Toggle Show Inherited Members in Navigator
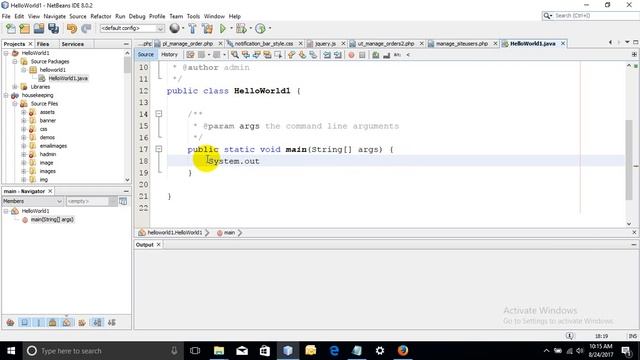This screenshot has height=360, width=640. pyautogui.click(x=10, y=322)
